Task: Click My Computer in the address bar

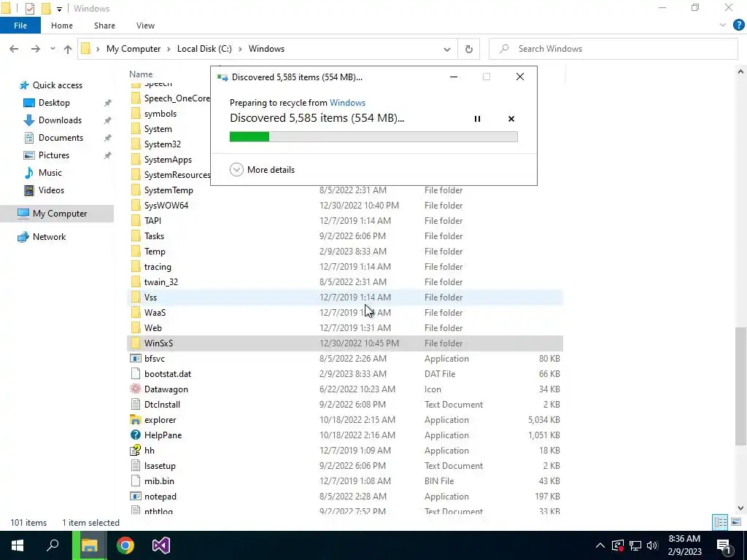Action: click(x=133, y=49)
